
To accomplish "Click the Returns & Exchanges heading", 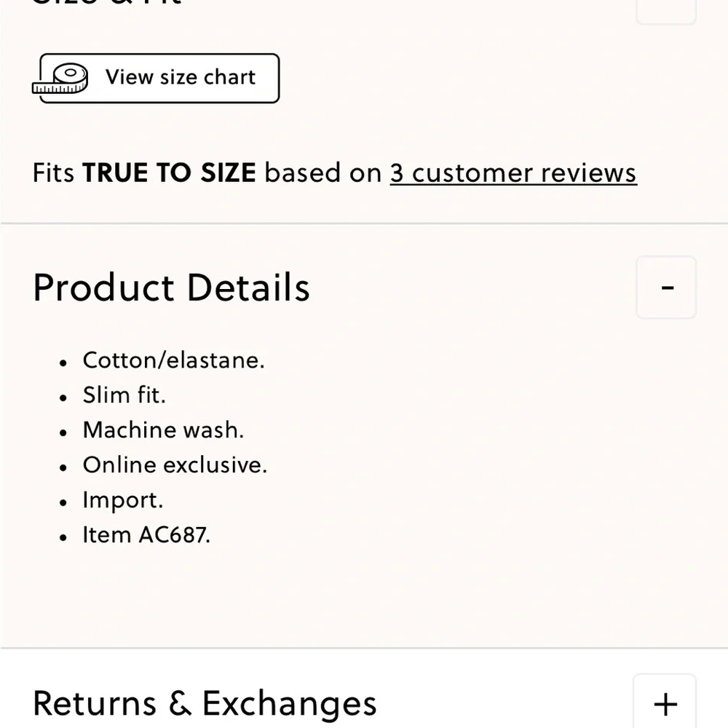I will click(x=205, y=704).
